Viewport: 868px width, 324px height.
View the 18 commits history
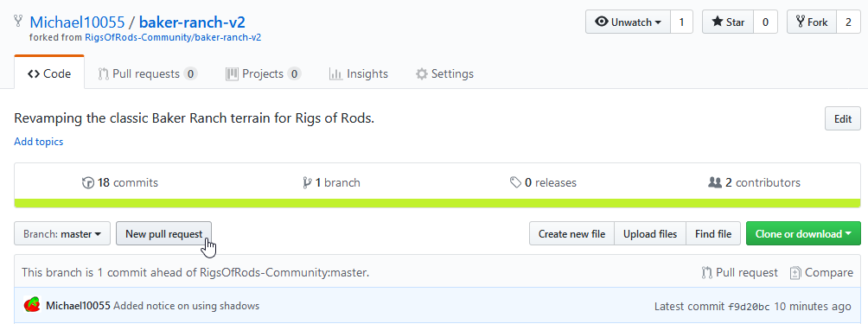(119, 182)
